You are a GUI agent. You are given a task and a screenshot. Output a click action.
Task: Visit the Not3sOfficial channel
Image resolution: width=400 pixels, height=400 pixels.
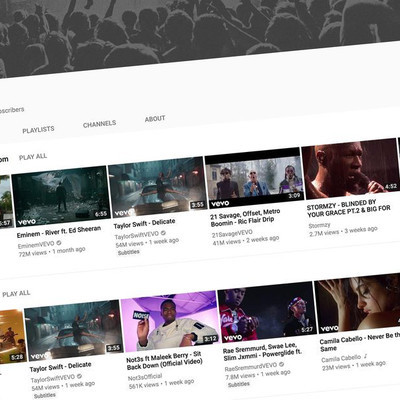pos(145,377)
